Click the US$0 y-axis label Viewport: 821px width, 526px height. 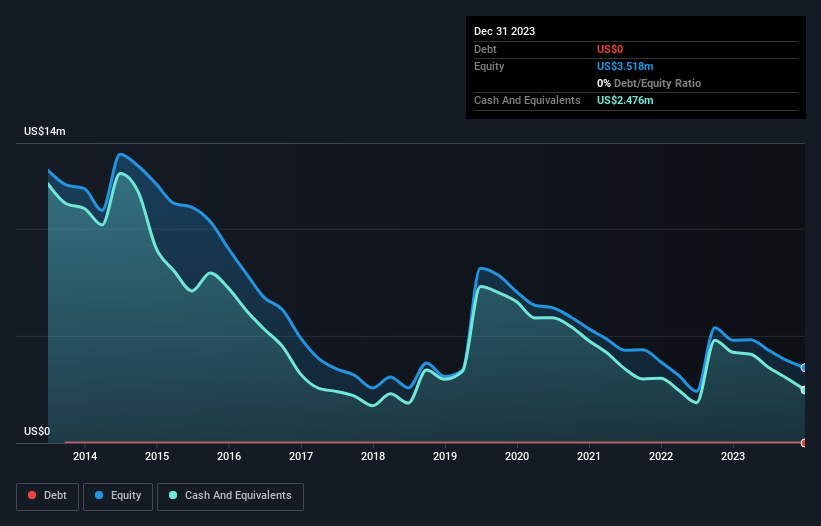(x=37, y=431)
